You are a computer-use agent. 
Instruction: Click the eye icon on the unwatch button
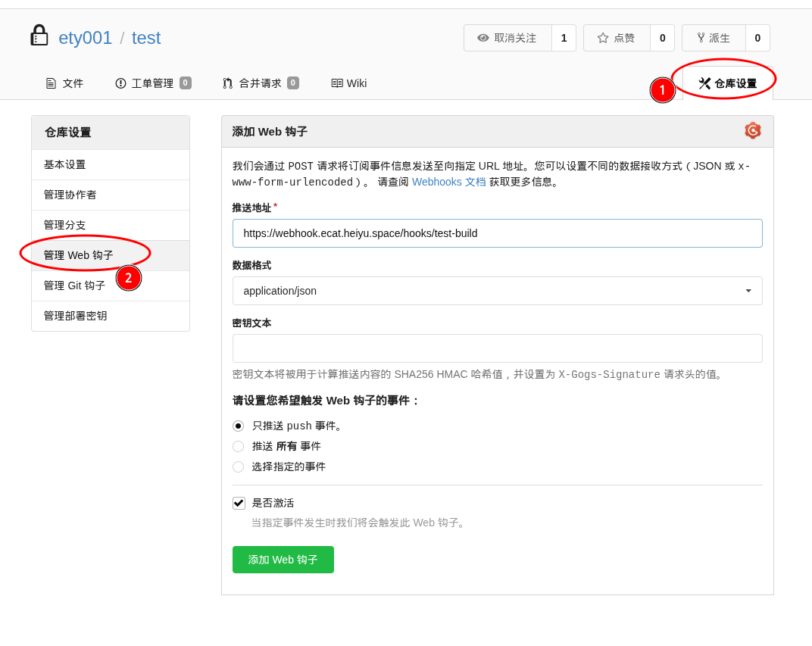pos(483,38)
